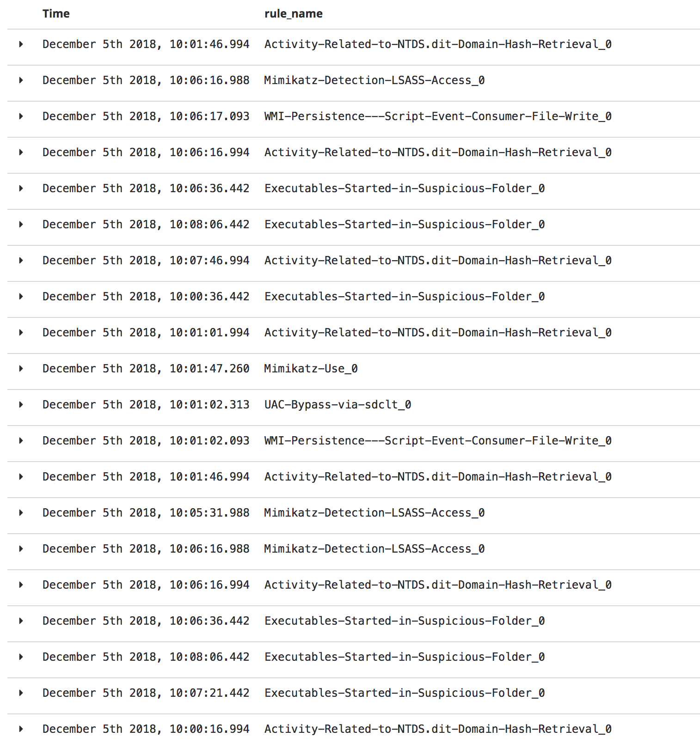This screenshot has width=700, height=743.
Task: Click the expand arrow at 10:06:36.442
Action: (21, 188)
